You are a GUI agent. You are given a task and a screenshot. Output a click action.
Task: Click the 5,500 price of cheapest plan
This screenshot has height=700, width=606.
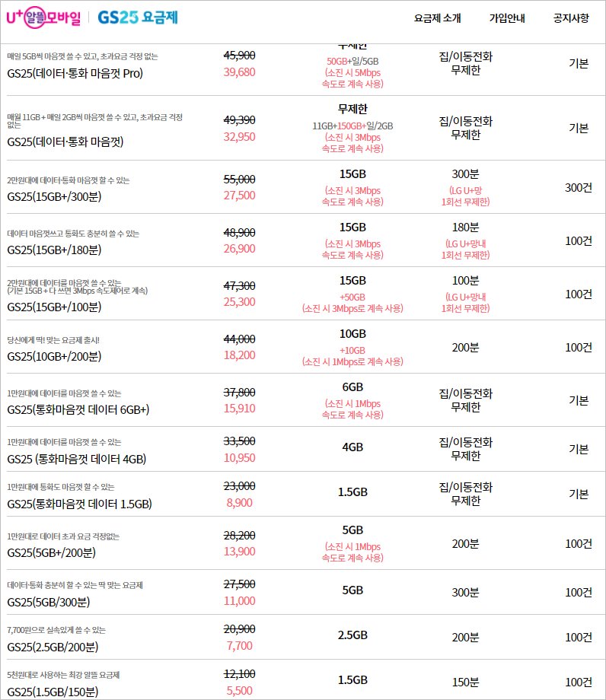click(x=239, y=691)
